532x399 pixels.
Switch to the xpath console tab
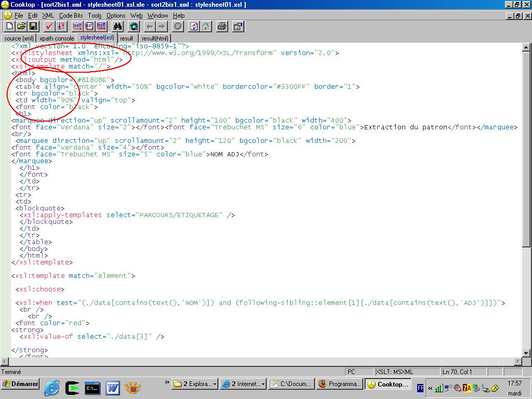pyautogui.click(x=57, y=38)
